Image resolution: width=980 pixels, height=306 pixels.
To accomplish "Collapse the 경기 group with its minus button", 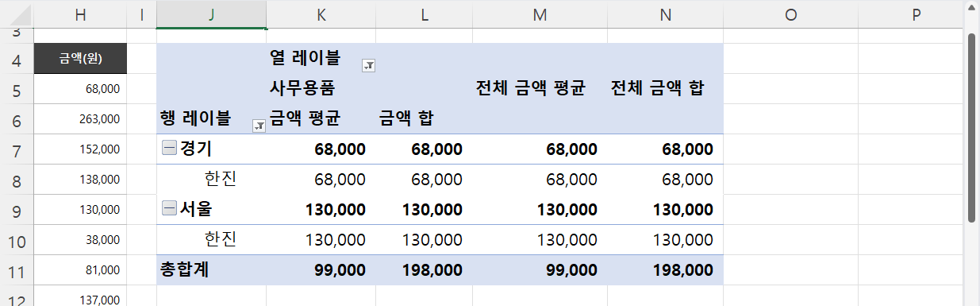I will [168, 148].
